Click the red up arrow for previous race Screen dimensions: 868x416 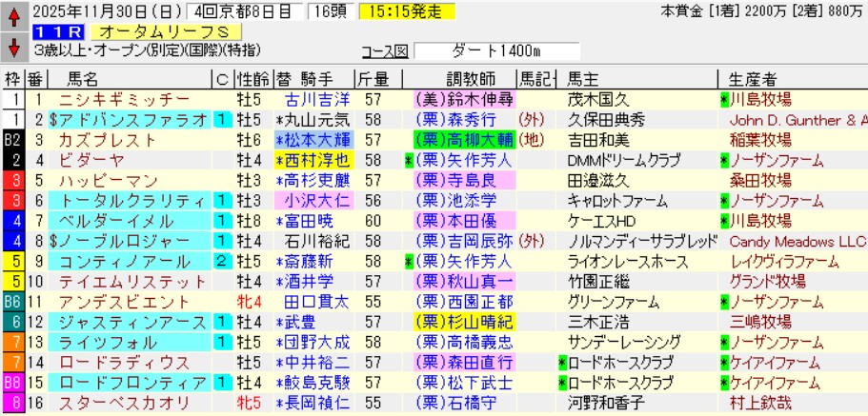(x=13, y=15)
